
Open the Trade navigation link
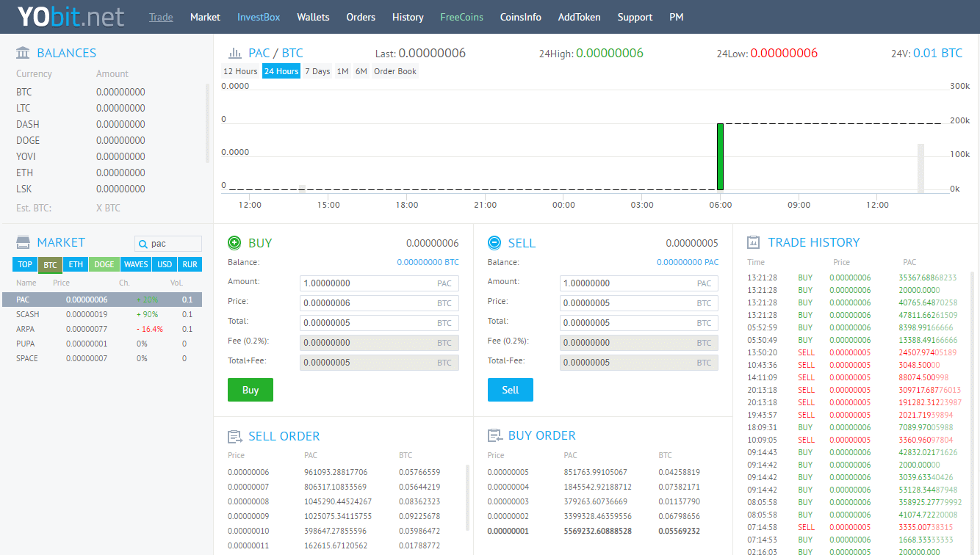coord(161,17)
